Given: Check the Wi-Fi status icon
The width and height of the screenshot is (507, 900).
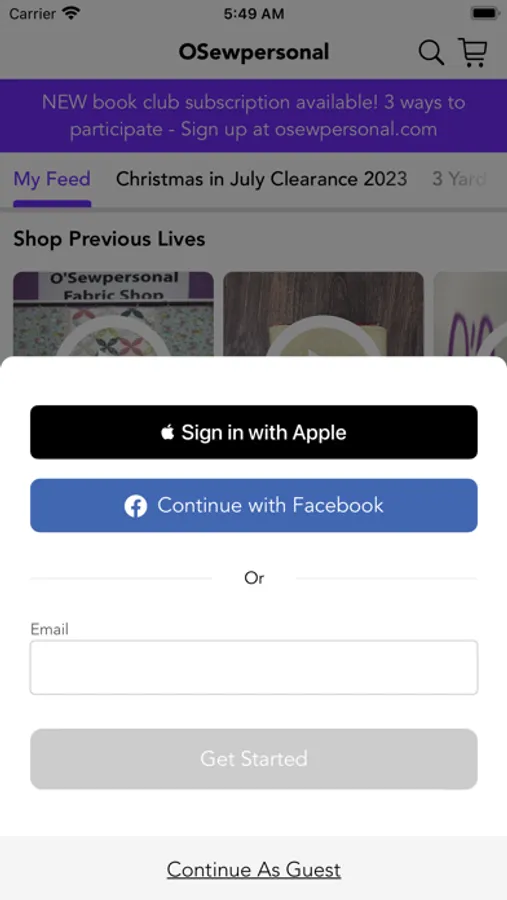Looking at the screenshot, I should point(71,13).
